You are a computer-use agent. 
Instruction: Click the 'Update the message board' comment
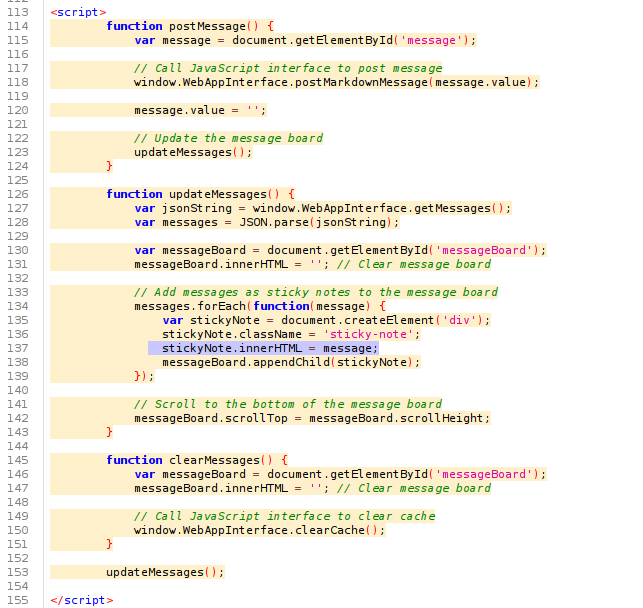tap(228, 138)
